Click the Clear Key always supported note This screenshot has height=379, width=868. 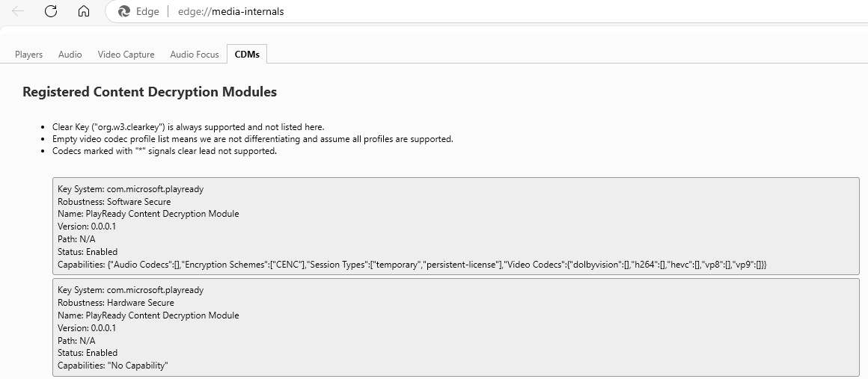coord(188,127)
